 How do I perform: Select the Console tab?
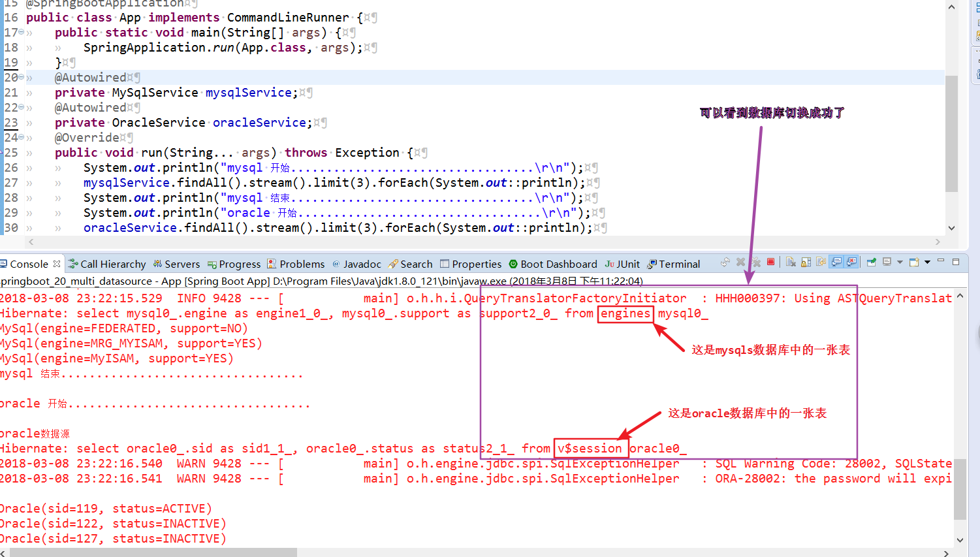pyautogui.click(x=29, y=264)
